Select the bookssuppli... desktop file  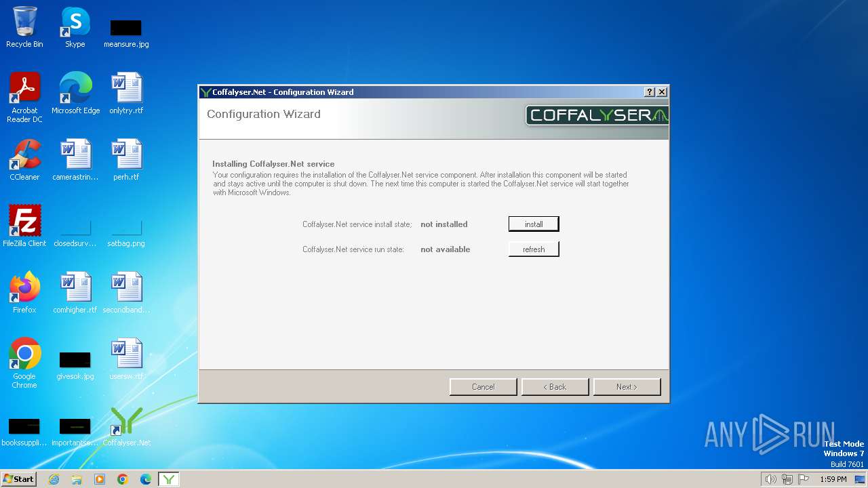coord(24,432)
